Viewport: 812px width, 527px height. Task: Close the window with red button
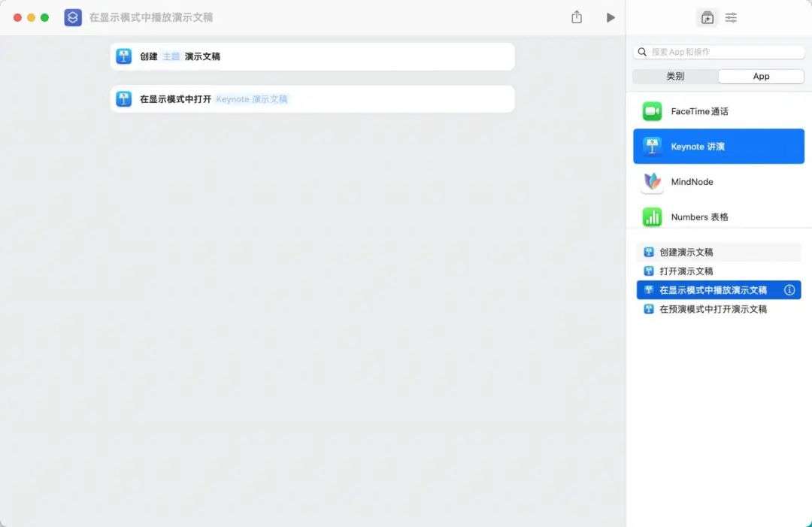[x=17, y=17]
